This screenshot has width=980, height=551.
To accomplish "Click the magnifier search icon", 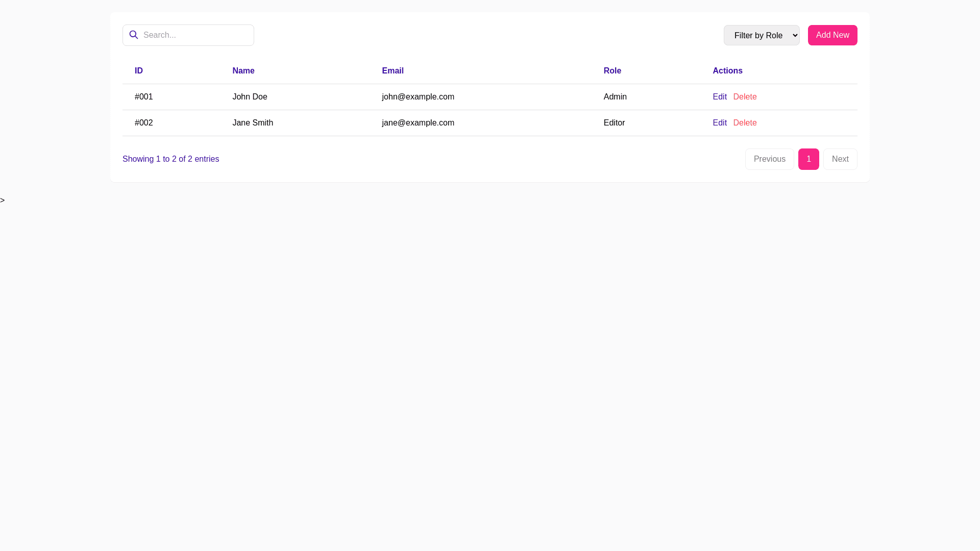I will pos(134,35).
